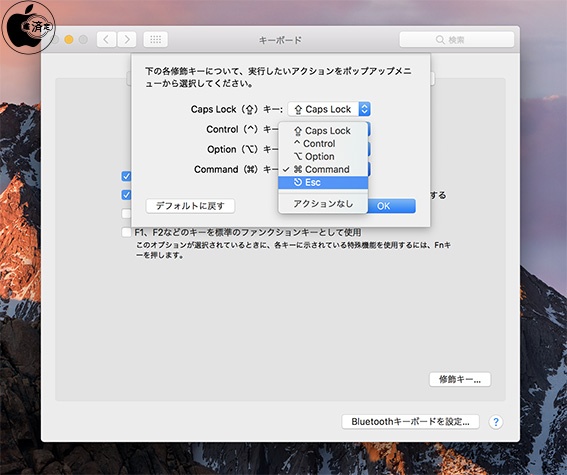Choose the checked Command menu item

323,169
